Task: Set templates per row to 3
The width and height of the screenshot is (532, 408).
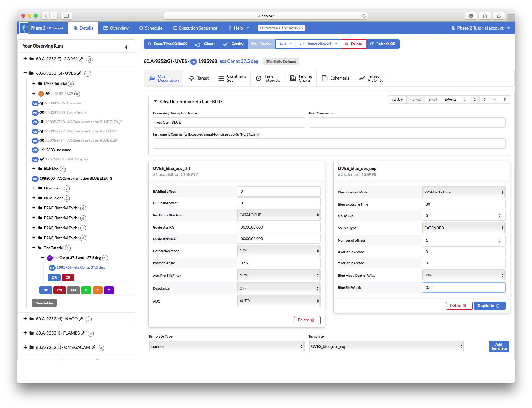Action: [x=484, y=100]
